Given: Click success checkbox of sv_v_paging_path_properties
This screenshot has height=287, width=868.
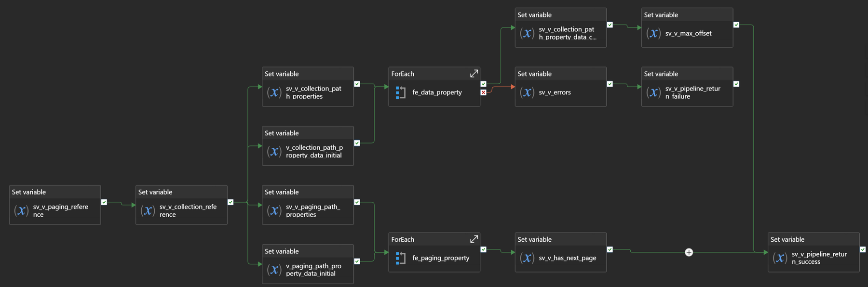Looking at the screenshot, I should click(x=357, y=202).
